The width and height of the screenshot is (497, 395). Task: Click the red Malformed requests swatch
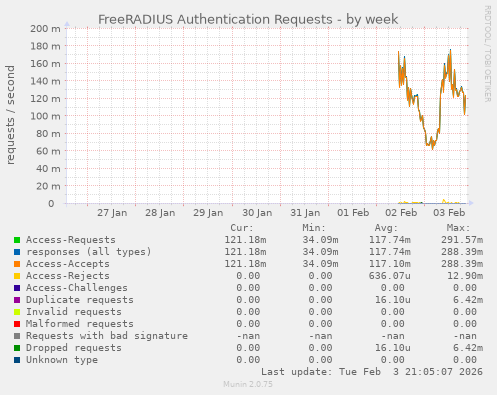(x=17, y=324)
